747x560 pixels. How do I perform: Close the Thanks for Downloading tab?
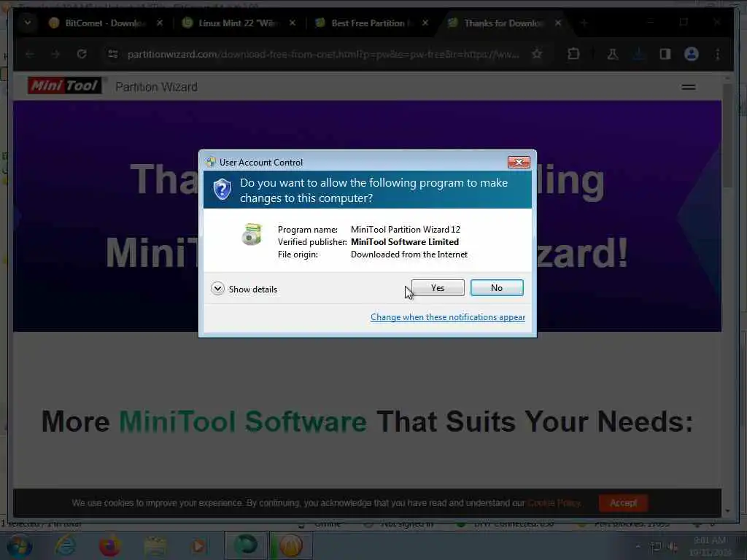click(558, 23)
